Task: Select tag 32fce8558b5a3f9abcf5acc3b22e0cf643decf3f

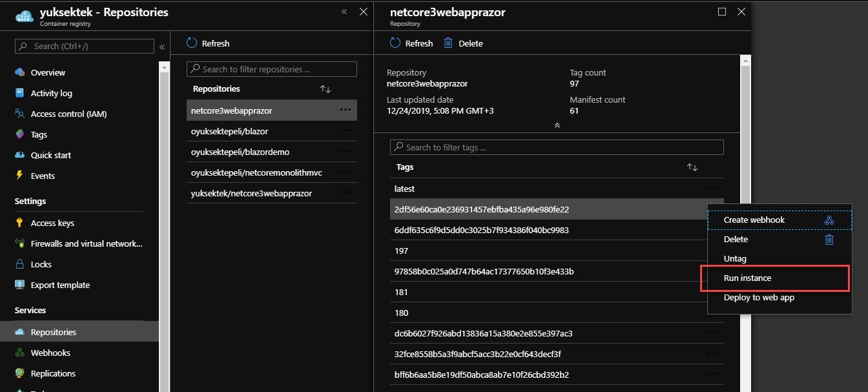Action: coord(557,354)
